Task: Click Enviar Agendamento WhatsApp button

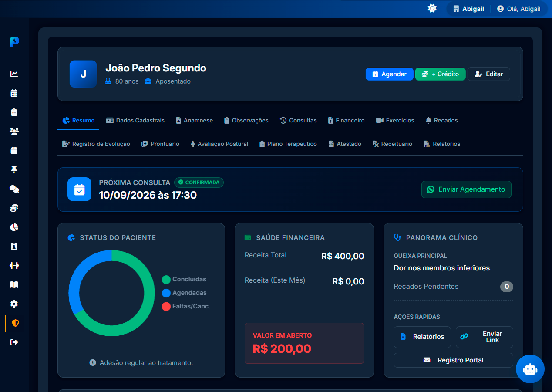Action: pyautogui.click(x=466, y=189)
